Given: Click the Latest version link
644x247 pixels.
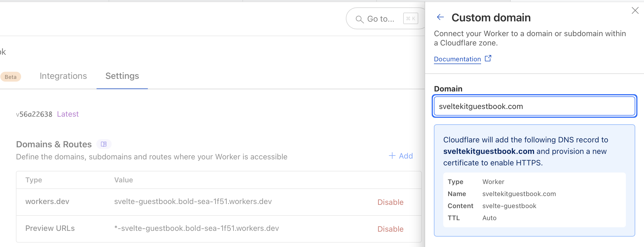Looking at the screenshot, I should pyautogui.click(x=67, y=114).
